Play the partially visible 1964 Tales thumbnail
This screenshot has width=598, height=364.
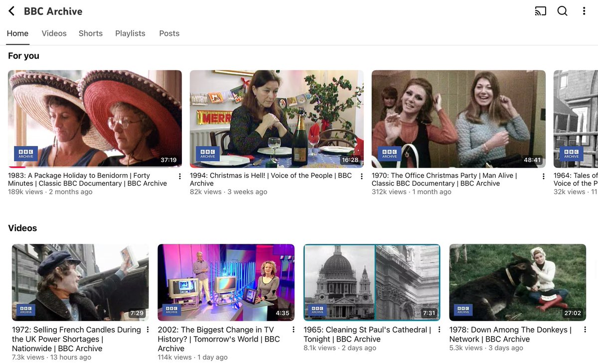coord(576,119)
